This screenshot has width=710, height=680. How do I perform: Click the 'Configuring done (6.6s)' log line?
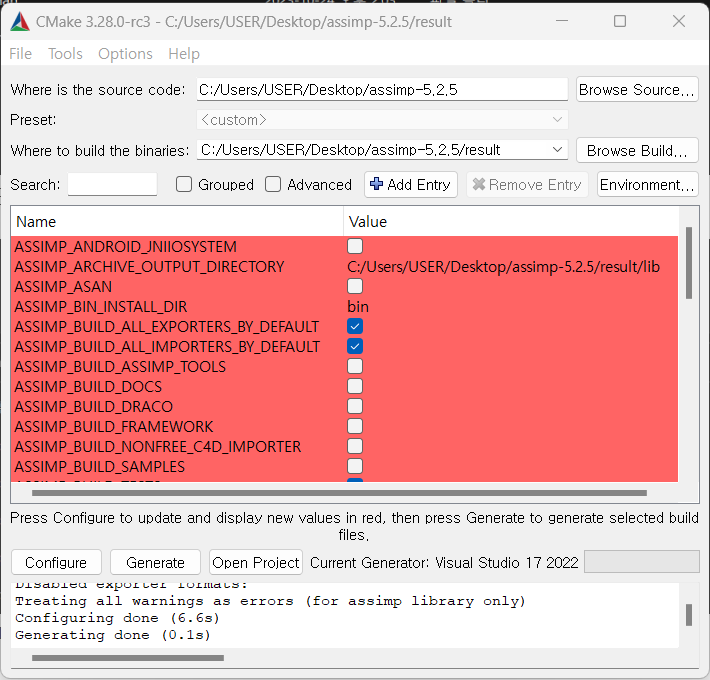[117, 618]
